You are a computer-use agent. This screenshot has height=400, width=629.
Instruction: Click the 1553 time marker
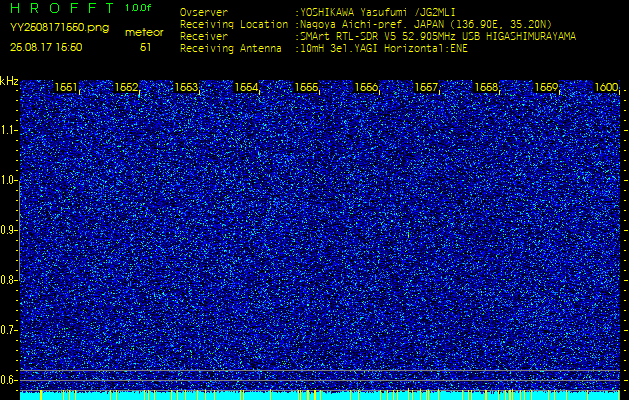(186, 87)
